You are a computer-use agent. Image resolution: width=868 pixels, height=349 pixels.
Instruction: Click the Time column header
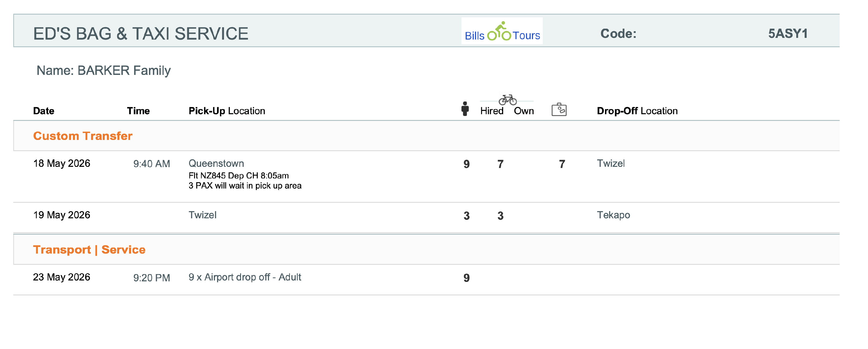(x=138, y=111)
